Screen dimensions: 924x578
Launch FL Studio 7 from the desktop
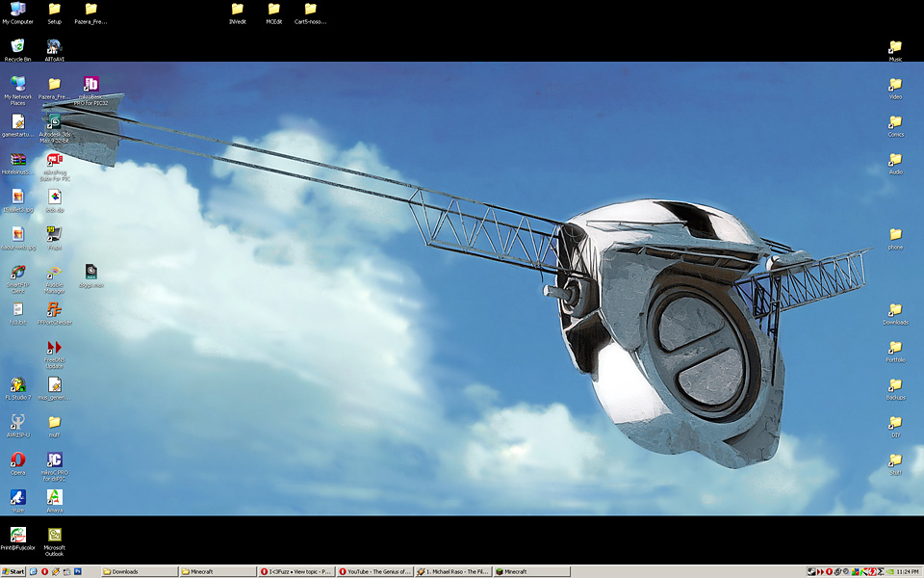[17, 384]
